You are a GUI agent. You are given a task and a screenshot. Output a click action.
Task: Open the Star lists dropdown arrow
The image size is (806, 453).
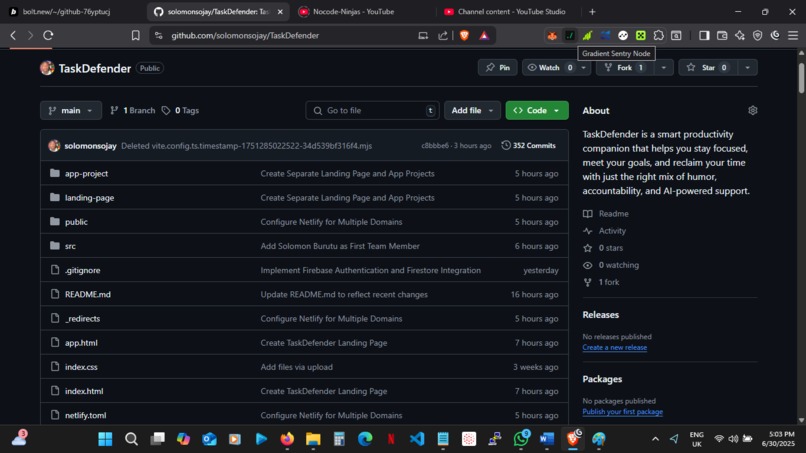[x=747, y=67]
